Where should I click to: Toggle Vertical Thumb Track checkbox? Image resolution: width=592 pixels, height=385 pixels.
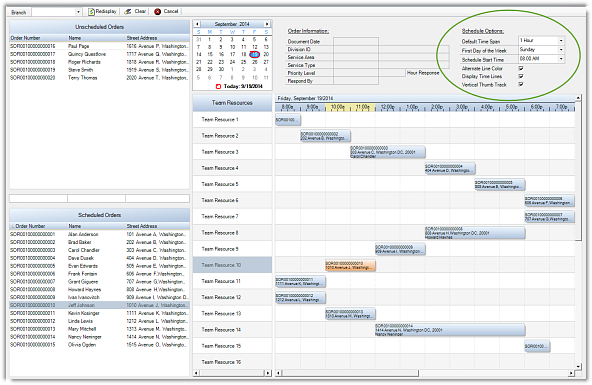coord(521,85)
